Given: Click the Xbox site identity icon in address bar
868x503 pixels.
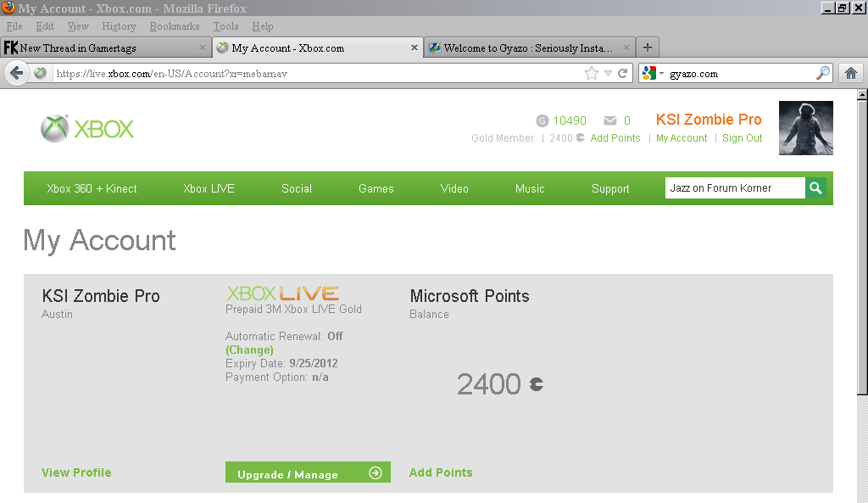Looking at the screenshot, I should (41, 73).
